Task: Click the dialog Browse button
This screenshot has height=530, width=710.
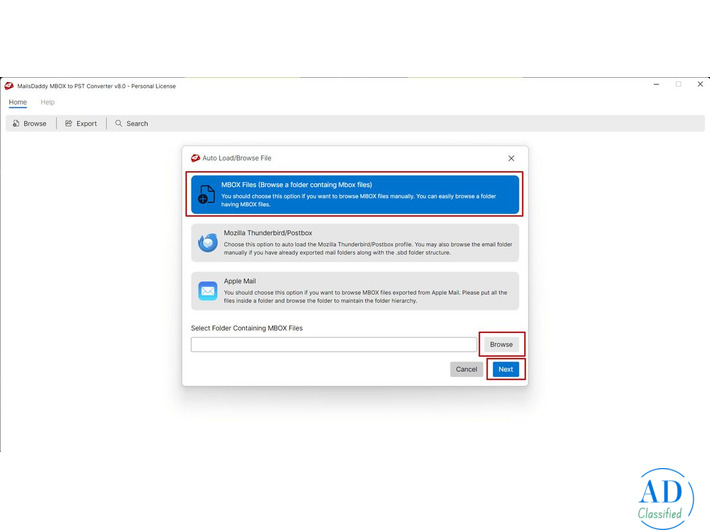Action: pyautogui.click(x=501, y=344)
